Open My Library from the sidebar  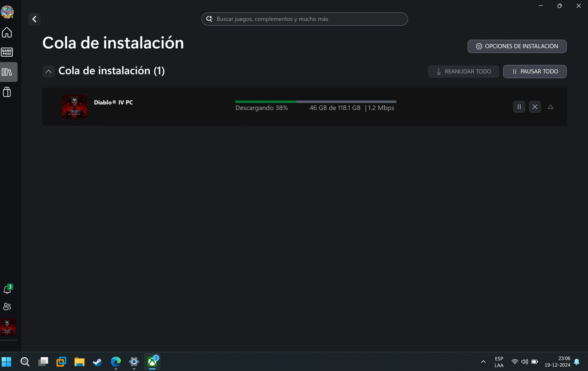click(x=7, y=72)
